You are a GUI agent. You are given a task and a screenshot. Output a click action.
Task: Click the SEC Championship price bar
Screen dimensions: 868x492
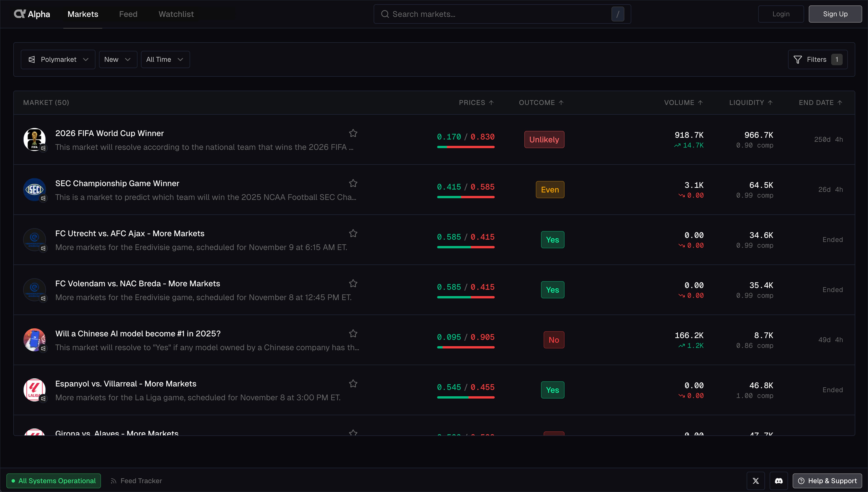coord(466,197)
